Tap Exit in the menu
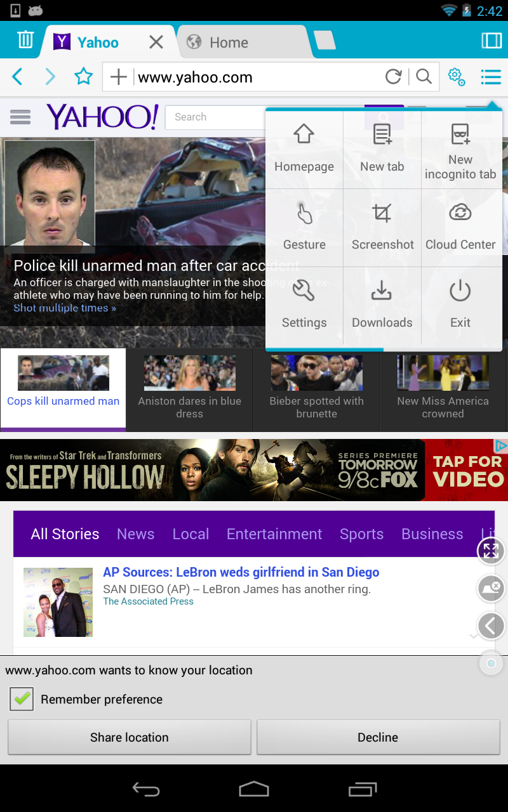Viewport: 508px width, 812px height. (460, 306)
